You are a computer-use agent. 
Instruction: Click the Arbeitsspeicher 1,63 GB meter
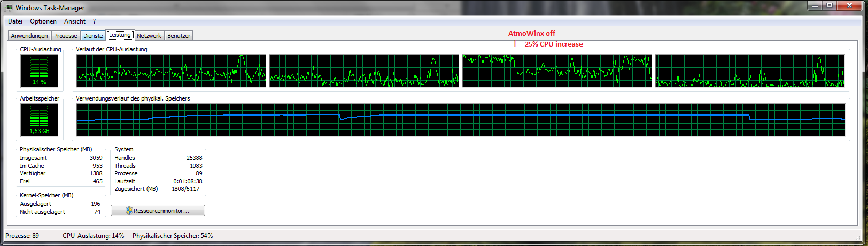click(40, 120)
